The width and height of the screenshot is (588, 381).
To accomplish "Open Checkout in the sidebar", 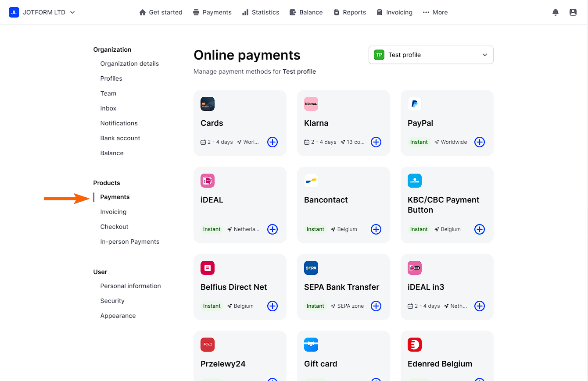I will click(x=114, y=227).
